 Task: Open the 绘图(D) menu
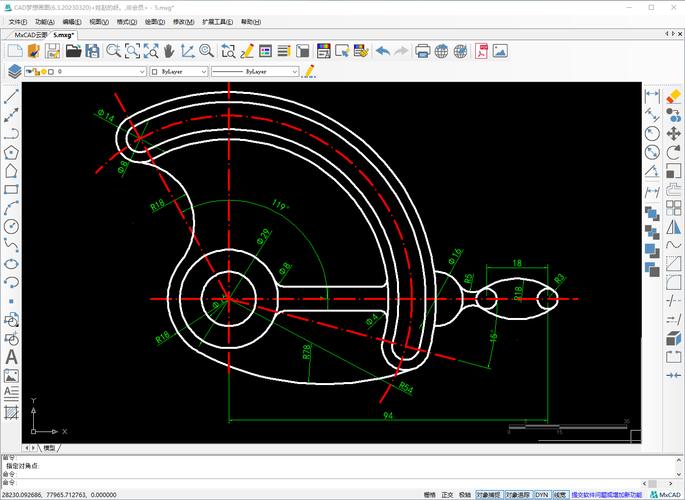155,21
